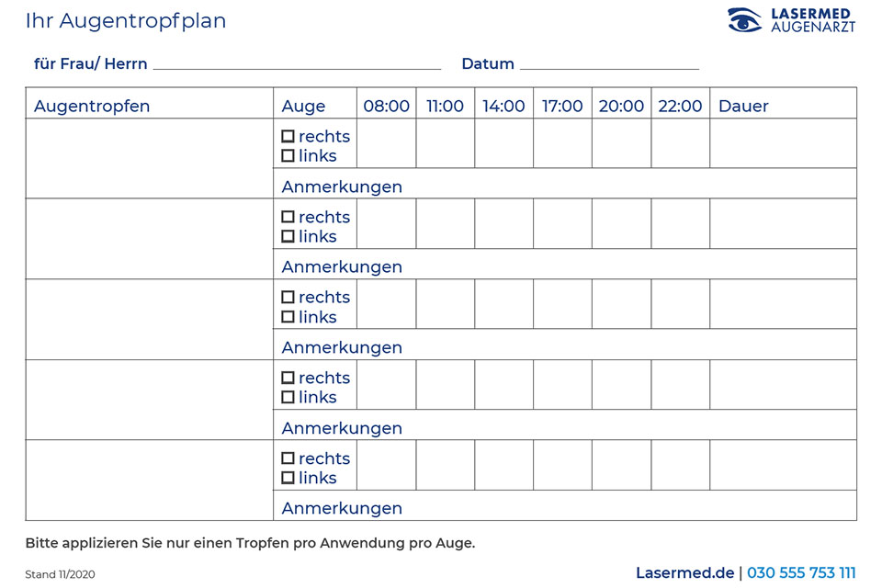Enable 'links' checkbox in fifth row
Viewport: 882px width, 588px height.
[x=288, y=478]
